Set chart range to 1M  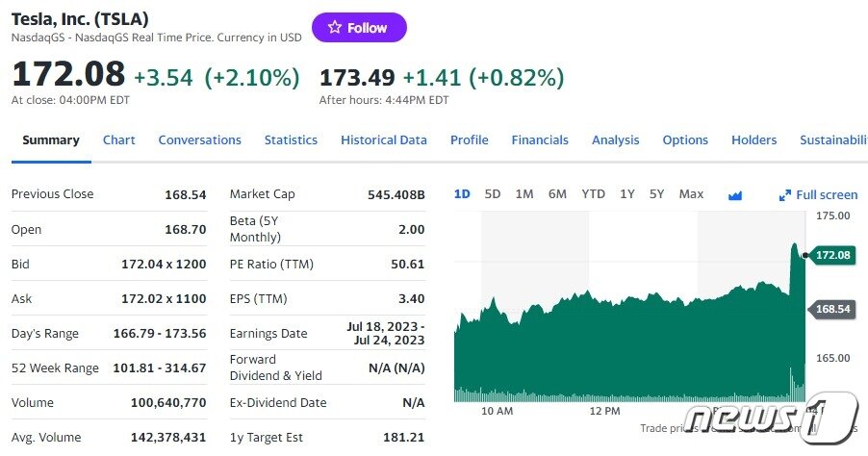coord(524,194)
